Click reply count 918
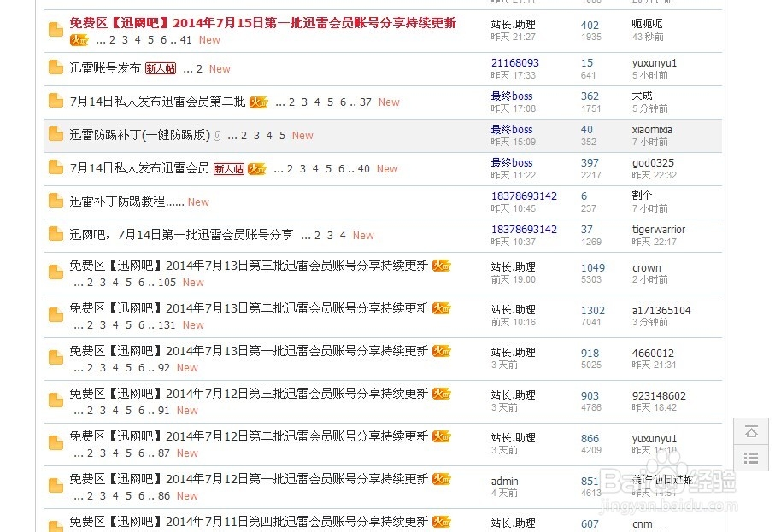The width and height of the screenshot is (781, 532). 590,354
